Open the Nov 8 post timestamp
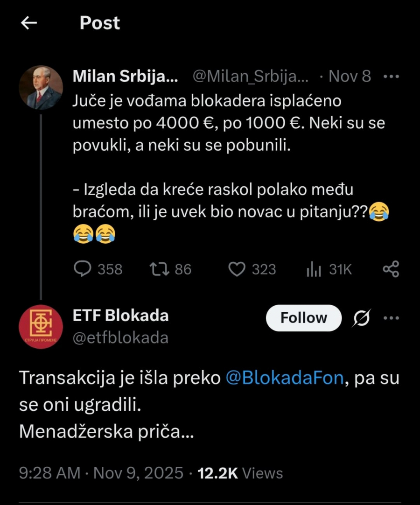The height and width of the screenshot is (505, 420). (349, 76)
